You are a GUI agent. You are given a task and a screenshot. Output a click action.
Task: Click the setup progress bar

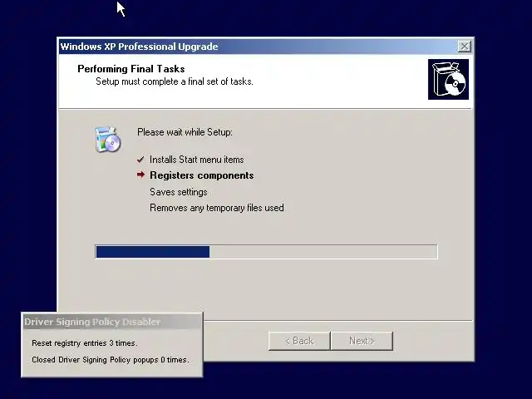tap(266, 252)
